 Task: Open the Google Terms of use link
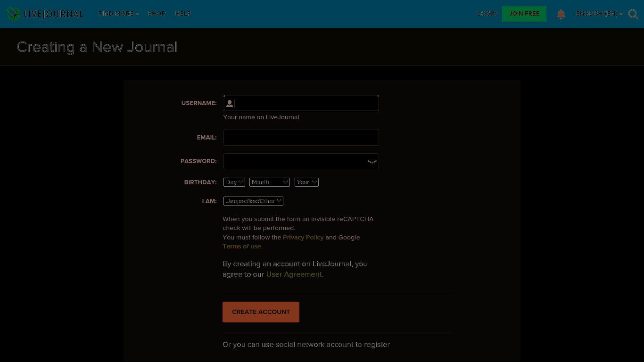[242, 246]
